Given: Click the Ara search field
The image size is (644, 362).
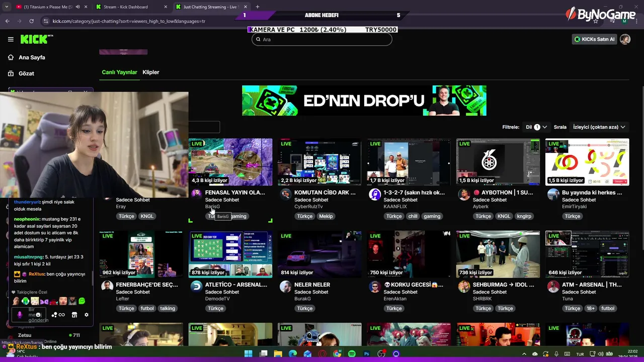Looking at the screenshot, I should point(322,39).
